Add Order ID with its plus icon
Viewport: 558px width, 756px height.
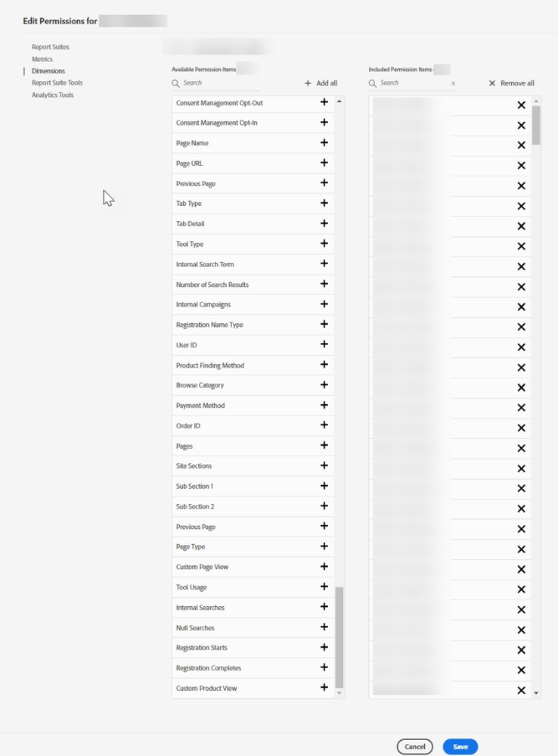(x=324, y=425)
